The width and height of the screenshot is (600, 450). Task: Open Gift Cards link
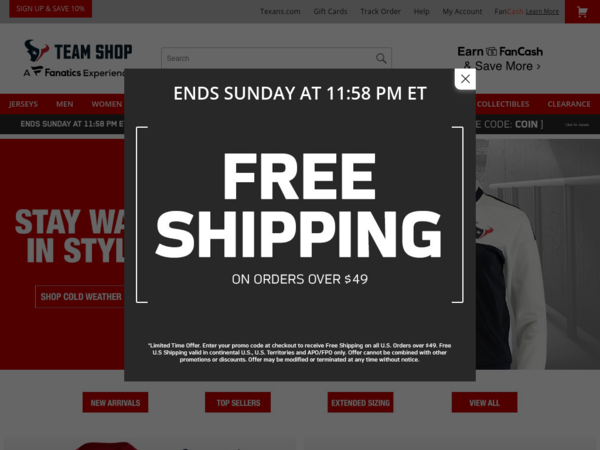[330, 11]
